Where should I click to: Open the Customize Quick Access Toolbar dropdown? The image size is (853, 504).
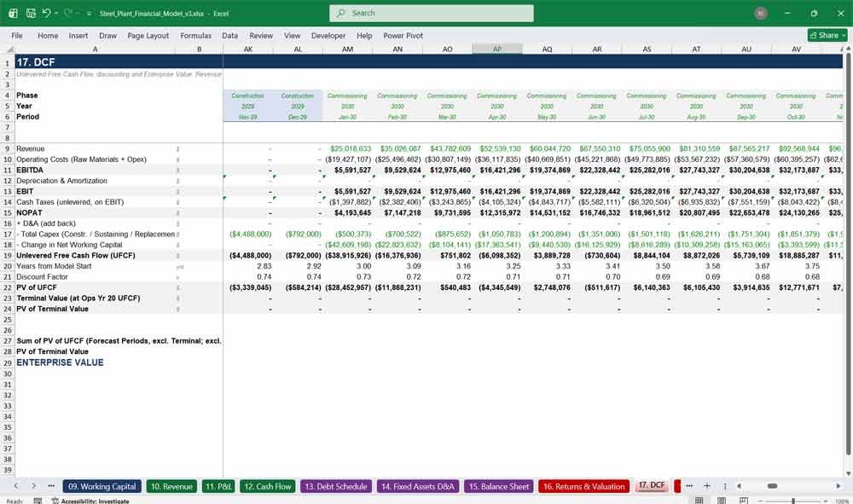[x=89, y=14]
